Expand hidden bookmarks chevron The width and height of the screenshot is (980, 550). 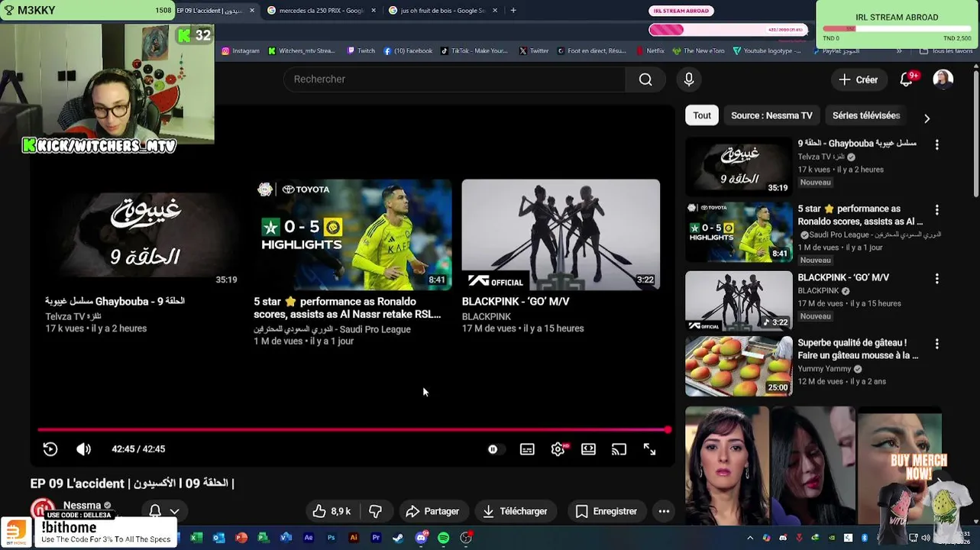point(899,51)
